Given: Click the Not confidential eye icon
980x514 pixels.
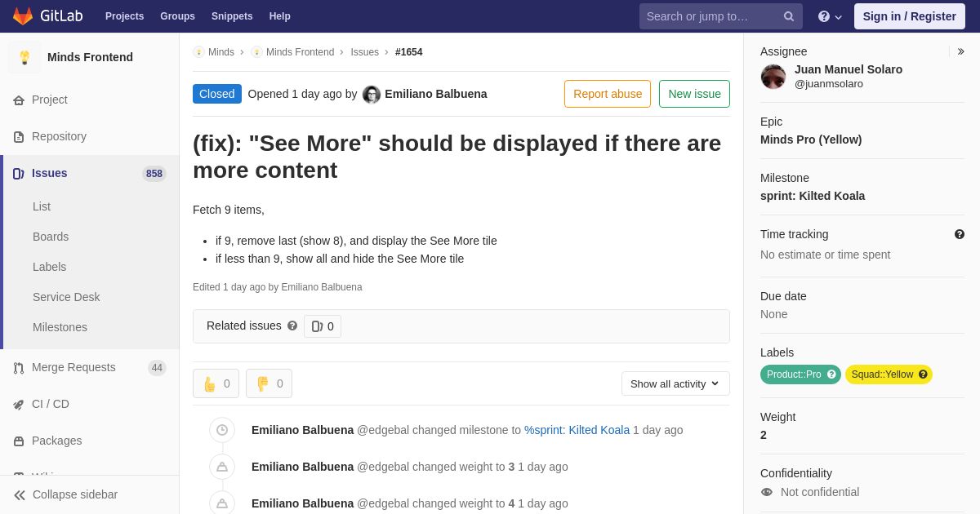Looking at the screenshot, I should coord(767,492).
